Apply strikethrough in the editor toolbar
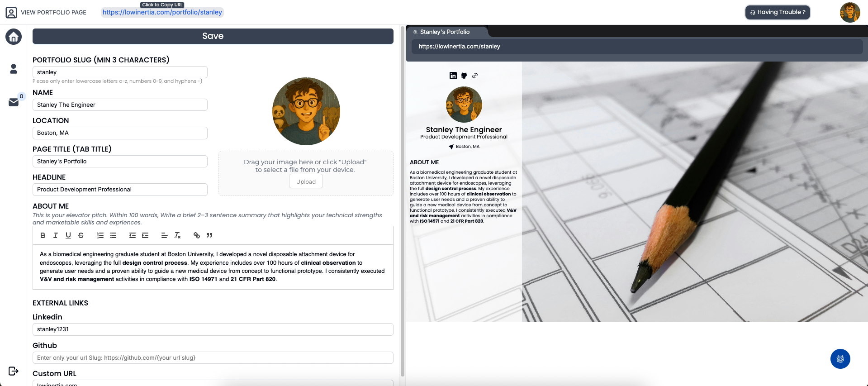868x386 pixels. pos(81,235)
